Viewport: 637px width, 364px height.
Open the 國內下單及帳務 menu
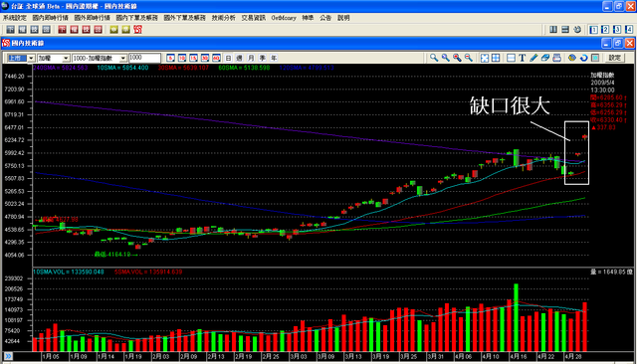(x=137, y=18)
